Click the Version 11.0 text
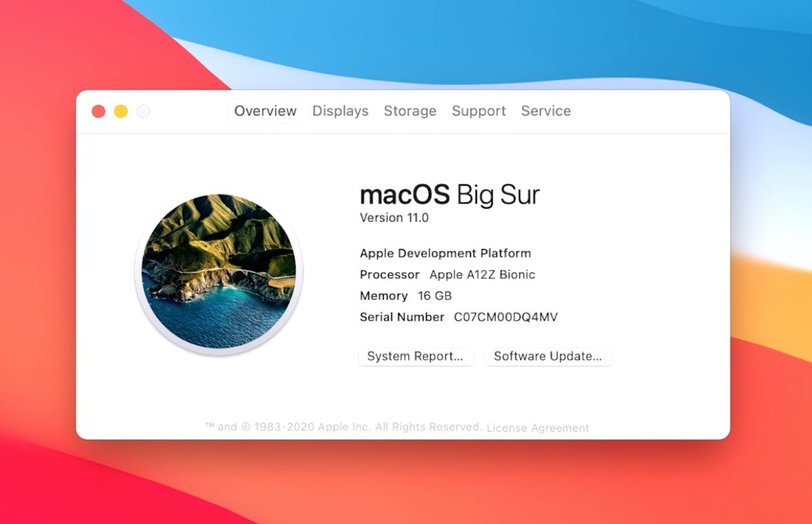The height and width of the screenshot is (524, 812). tap(394, 218)
